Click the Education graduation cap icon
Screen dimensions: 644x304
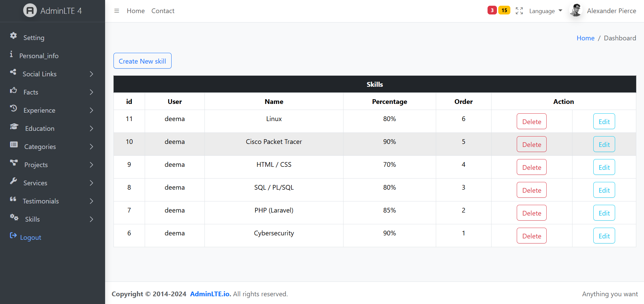pyautogui.click(x=14, y=126)
